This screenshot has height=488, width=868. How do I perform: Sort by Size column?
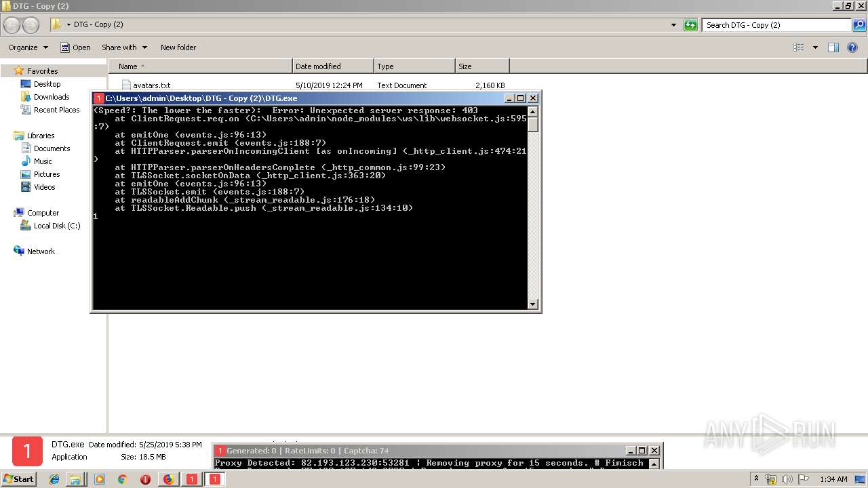click(x=482, y=66)
